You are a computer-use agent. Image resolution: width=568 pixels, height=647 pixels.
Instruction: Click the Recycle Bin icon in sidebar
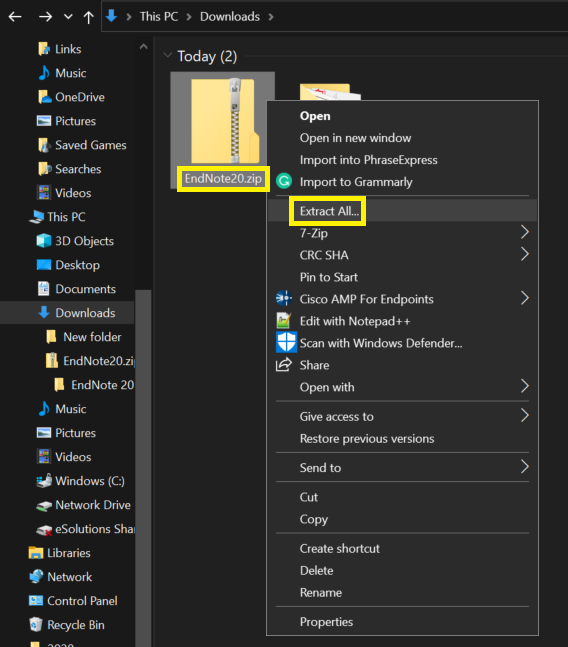pyautogui.click(x=36, y=624)
